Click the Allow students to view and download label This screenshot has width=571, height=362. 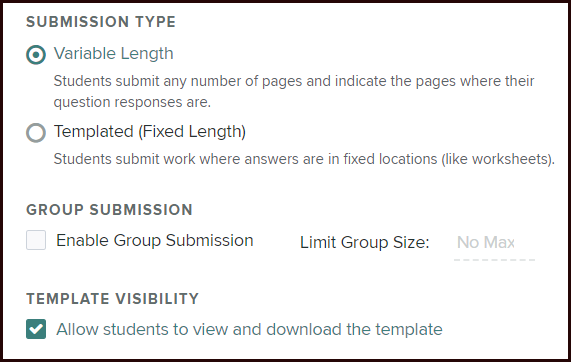[x=249, y=329]
